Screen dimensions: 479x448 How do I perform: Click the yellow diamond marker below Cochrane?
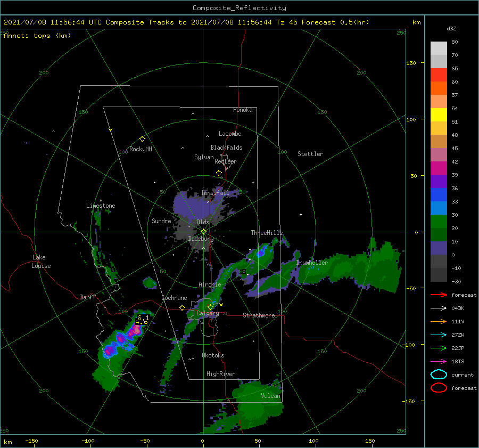pyautogui.click(x=183, y=307)
